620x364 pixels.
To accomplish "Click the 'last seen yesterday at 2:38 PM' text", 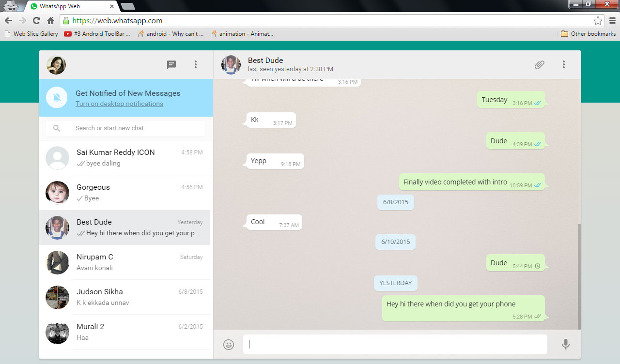I will (291, 69).
